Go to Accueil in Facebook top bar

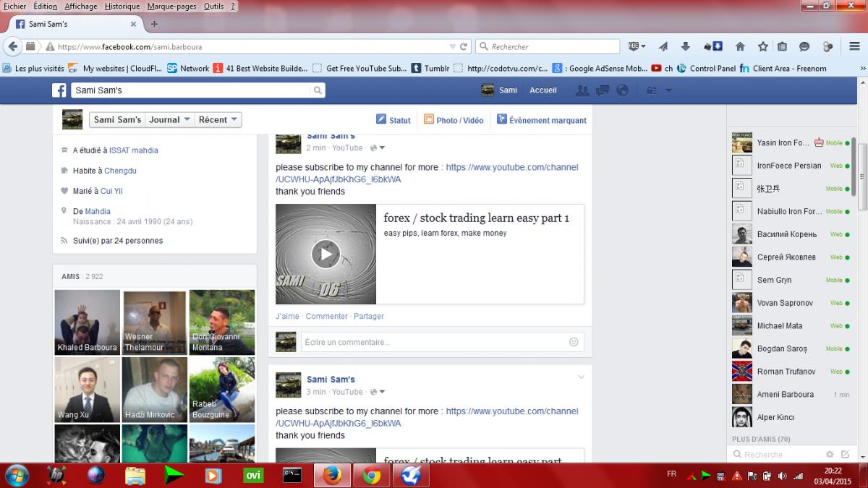tap(543, 90)
